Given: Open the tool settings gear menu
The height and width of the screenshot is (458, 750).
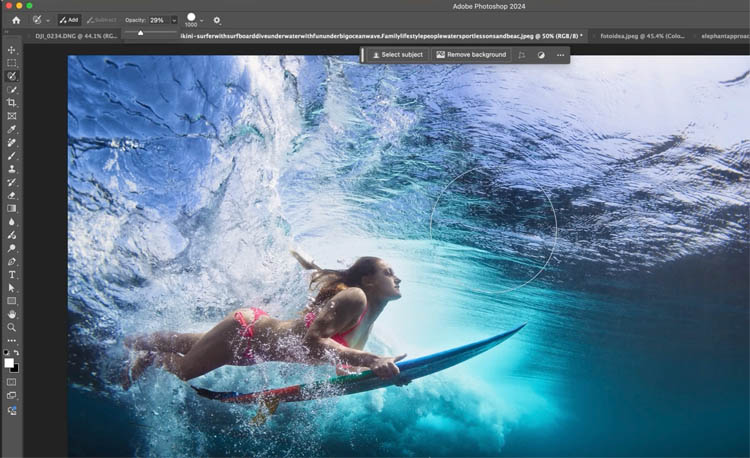Looking at the screenshot, I should point(217,20).
